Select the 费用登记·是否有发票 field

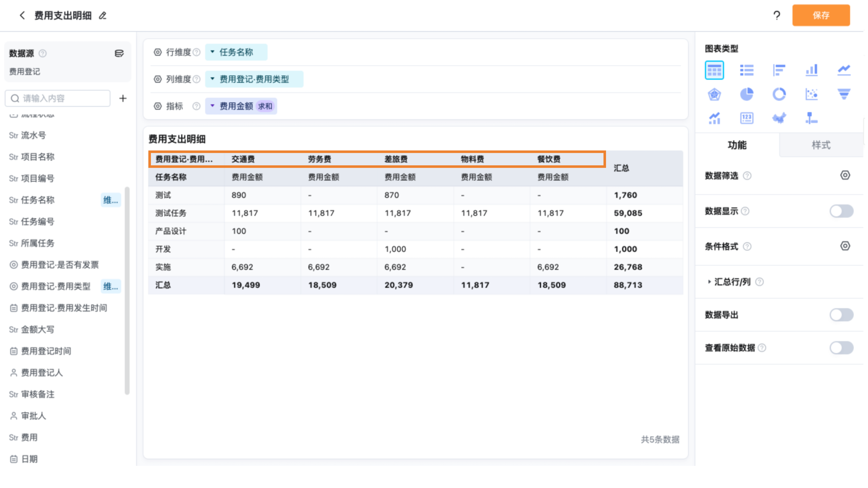pyautogui.click(x=54, y=265)
